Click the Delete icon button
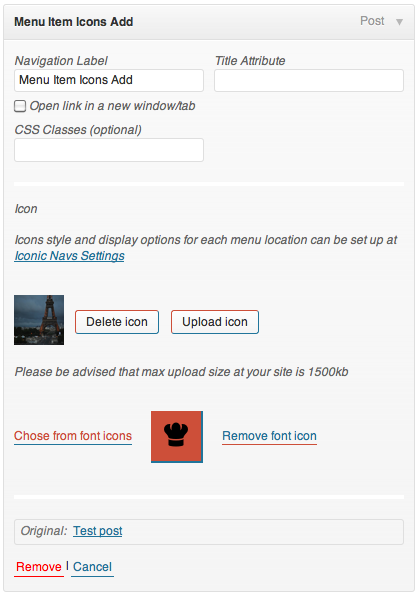 117,322
